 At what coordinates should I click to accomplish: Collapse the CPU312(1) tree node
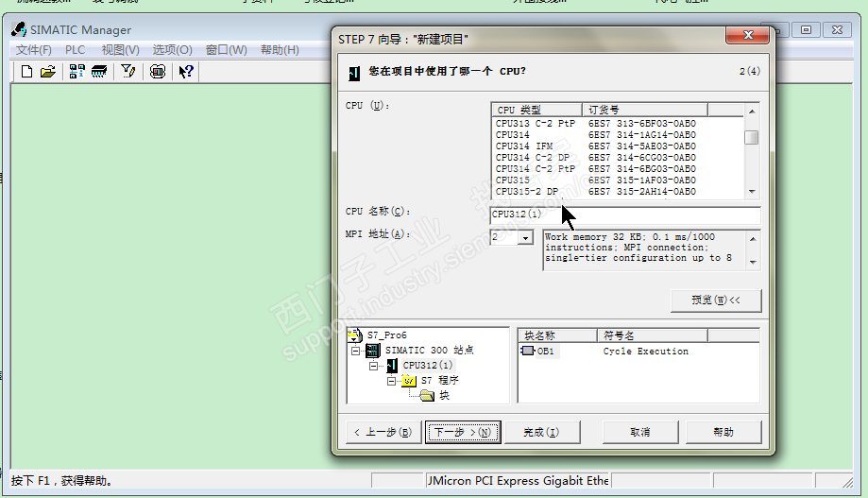coord(374,366)
